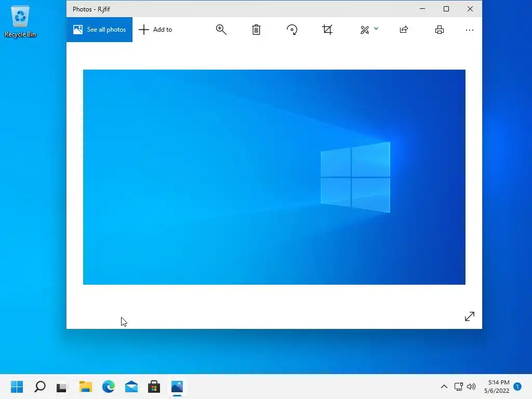Print the photo using printer icon

point(440,30)
